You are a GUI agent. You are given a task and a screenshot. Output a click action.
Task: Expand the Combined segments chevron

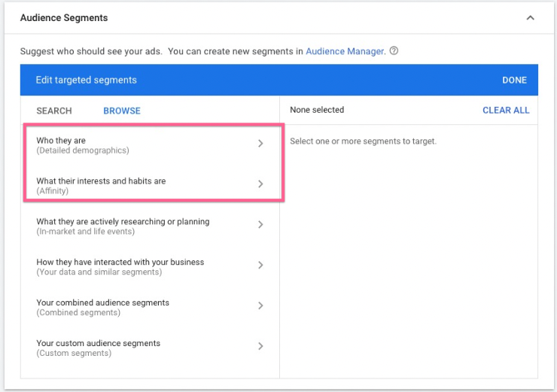point(260,306)
